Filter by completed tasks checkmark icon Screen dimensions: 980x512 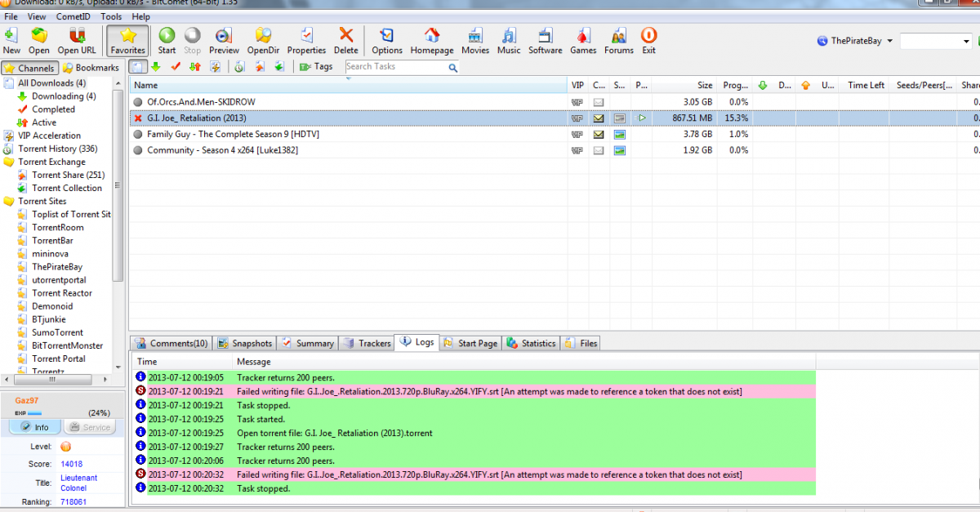(x=175, y=67)
